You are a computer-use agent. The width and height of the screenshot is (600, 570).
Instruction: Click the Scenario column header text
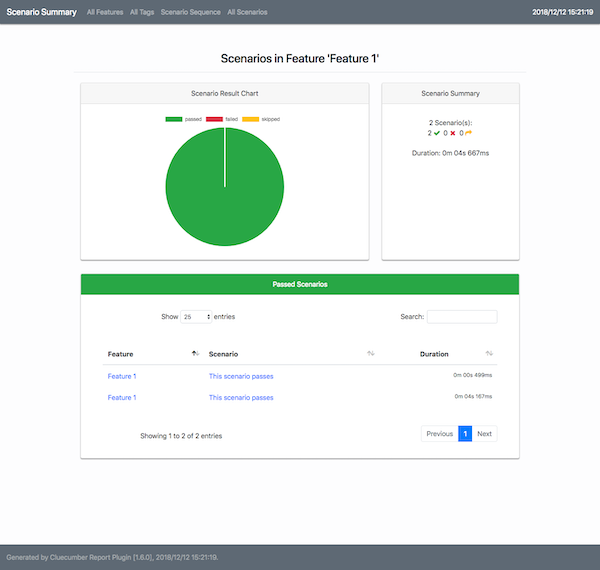click(223, 354)
